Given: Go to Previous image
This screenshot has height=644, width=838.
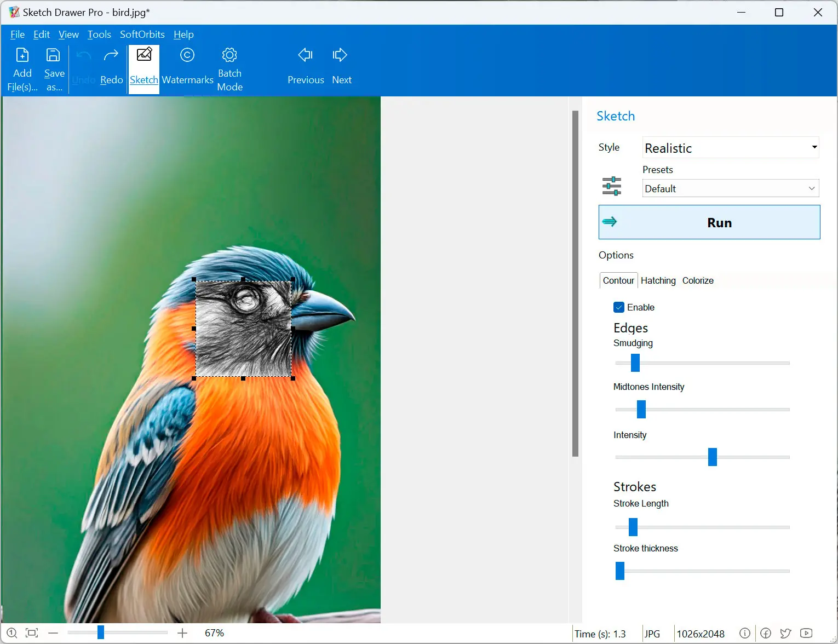Looking at the screenshot, I should 305,55.
